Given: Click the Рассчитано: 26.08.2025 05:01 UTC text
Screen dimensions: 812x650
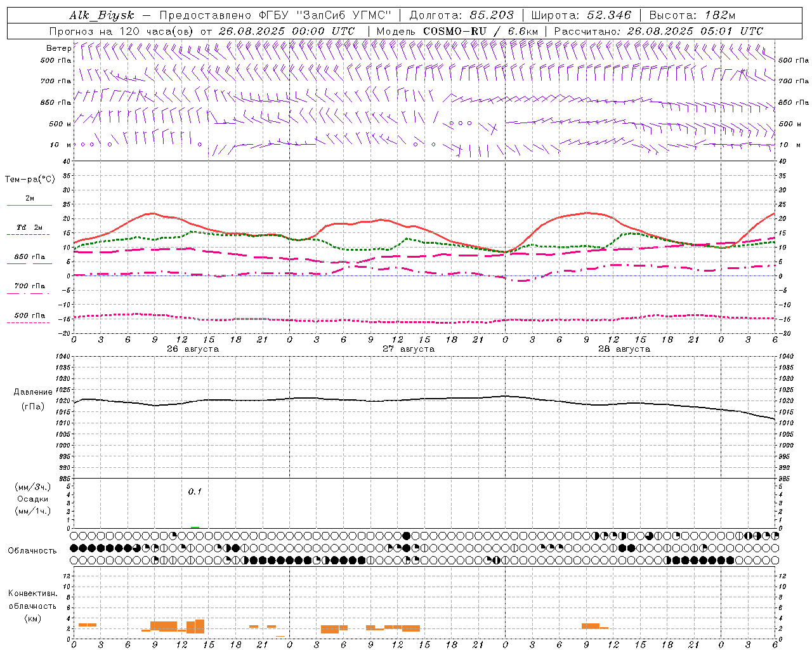Looking at the screenshot, I should (x=658, y=31).
